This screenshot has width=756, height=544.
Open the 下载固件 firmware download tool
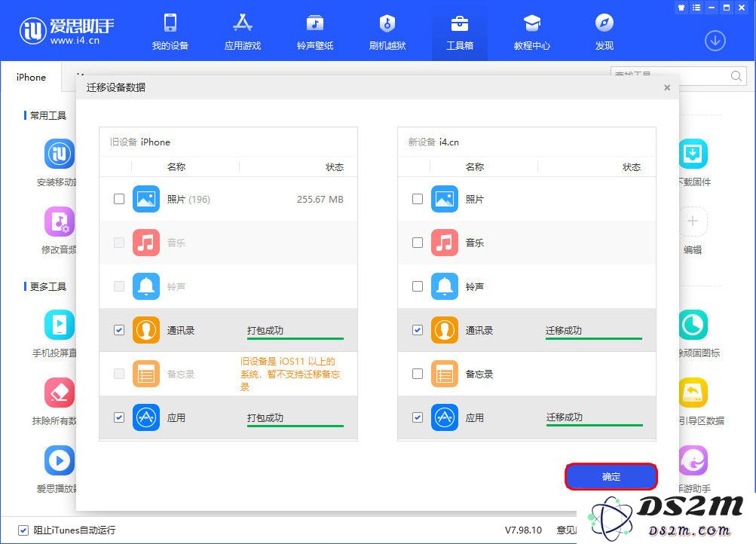click(x=693, y=154)
